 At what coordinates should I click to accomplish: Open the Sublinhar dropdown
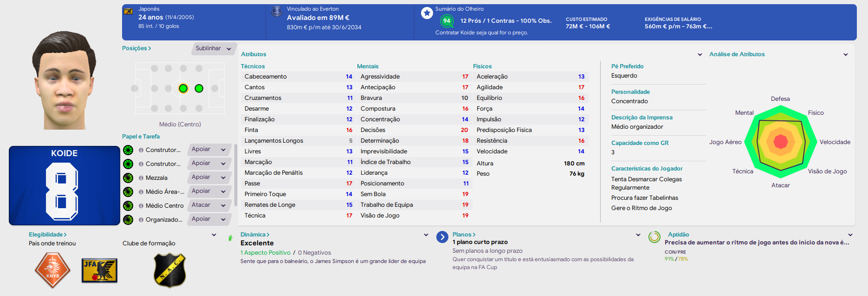click(x=214, y=48)
